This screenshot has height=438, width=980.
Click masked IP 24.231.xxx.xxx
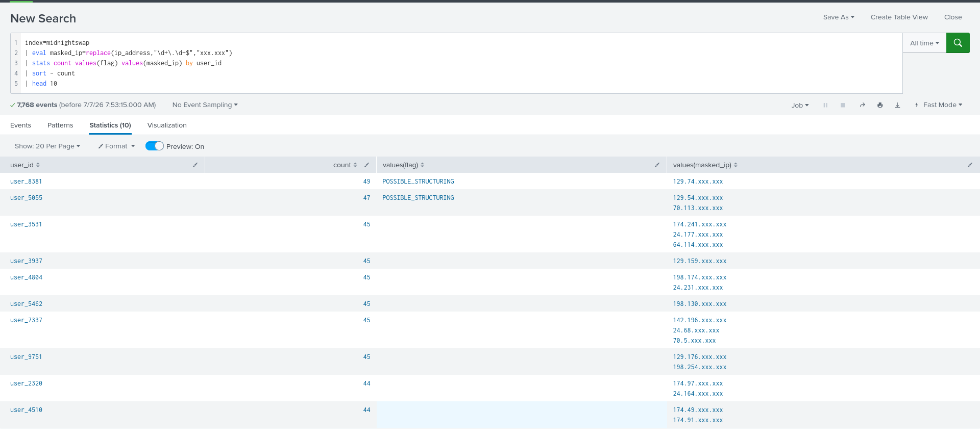click(698, 288)
